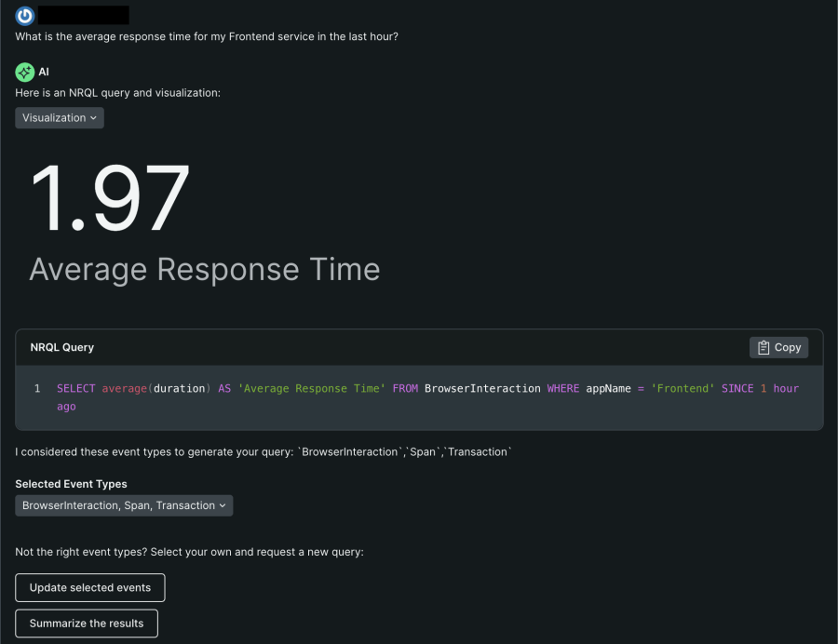
Task: Click 'Frontend' string in the NRQL query
Action: 684,388
